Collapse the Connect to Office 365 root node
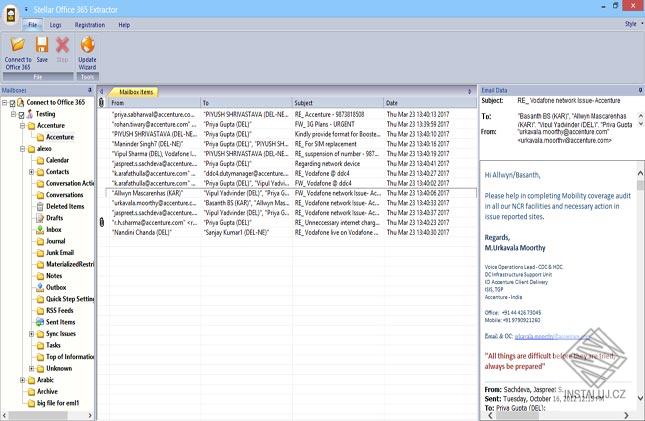 pos(5,102)
